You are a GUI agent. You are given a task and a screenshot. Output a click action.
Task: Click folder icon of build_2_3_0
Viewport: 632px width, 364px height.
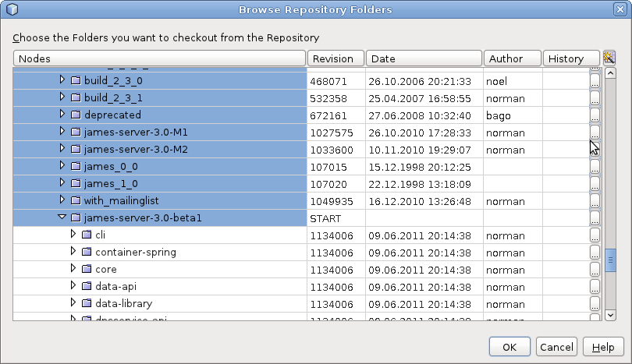tap(76, 80)
